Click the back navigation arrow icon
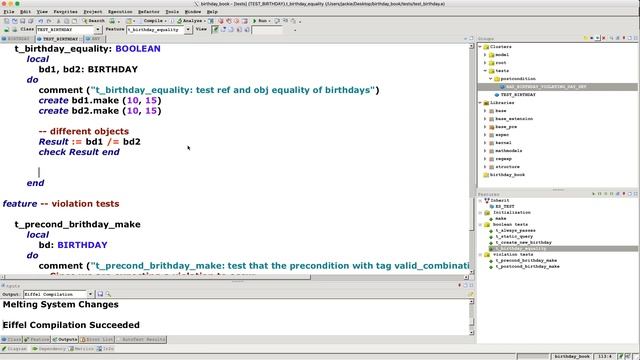640x360 pixels. coord(7,29)
